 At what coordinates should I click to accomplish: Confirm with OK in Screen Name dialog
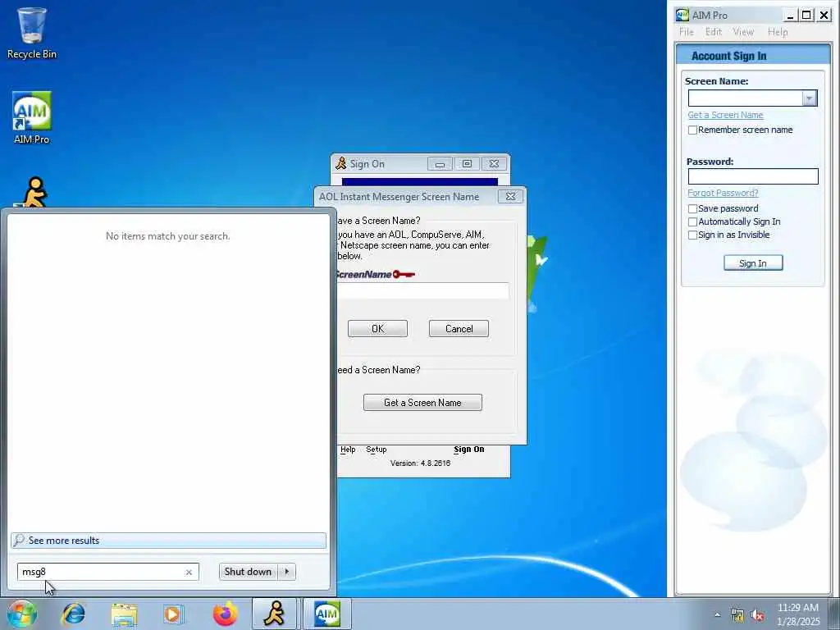pyautogui.click(x=377, y=328)
